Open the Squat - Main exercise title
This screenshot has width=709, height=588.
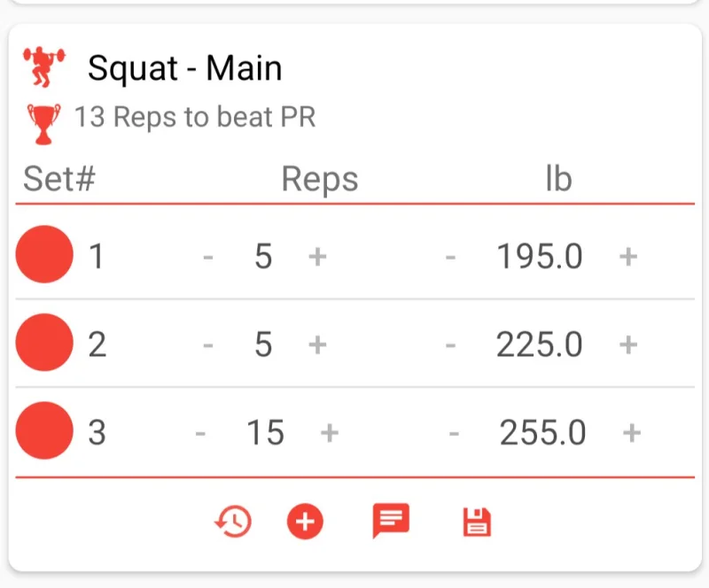pos(185,68)
